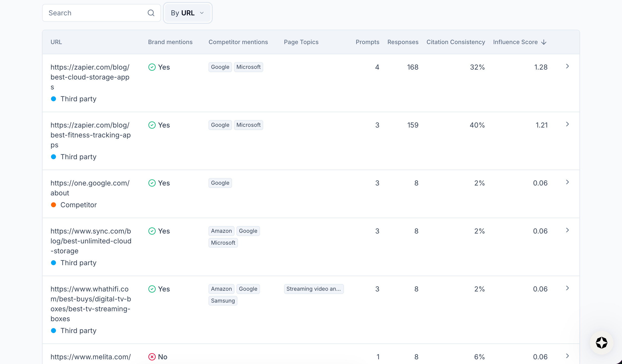Click the Influence Score sort arrow

pyautogui.click(x=544, y=42)
